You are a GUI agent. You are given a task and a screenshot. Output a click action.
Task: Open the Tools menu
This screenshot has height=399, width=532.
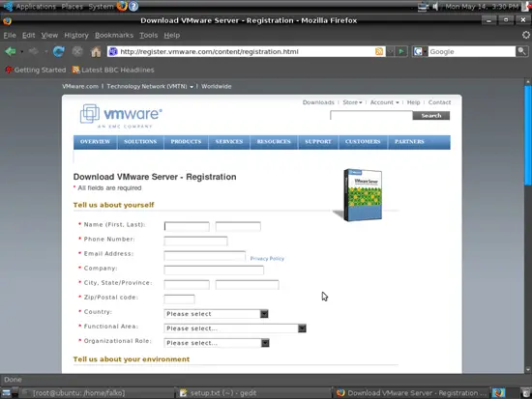tap(149, 35)
